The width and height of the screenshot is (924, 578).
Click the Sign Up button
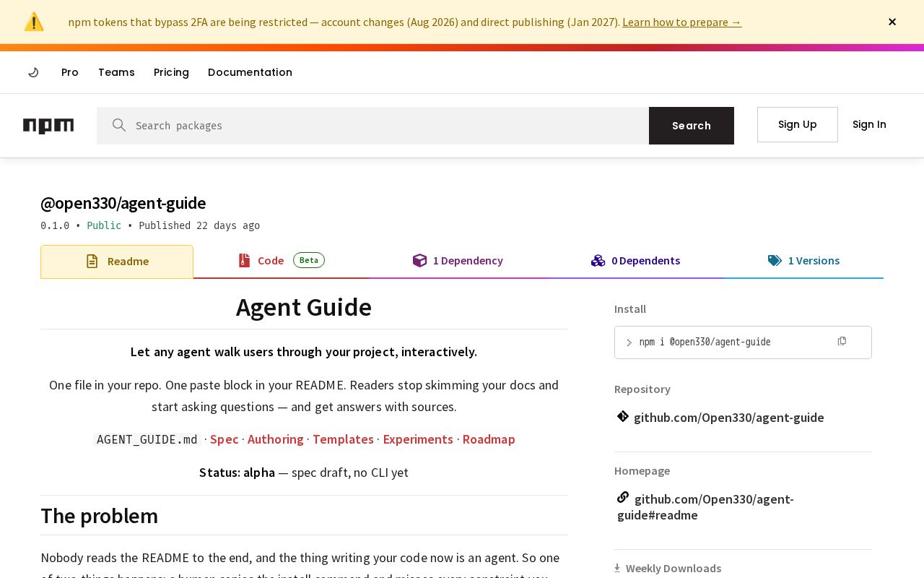(798, 124)
